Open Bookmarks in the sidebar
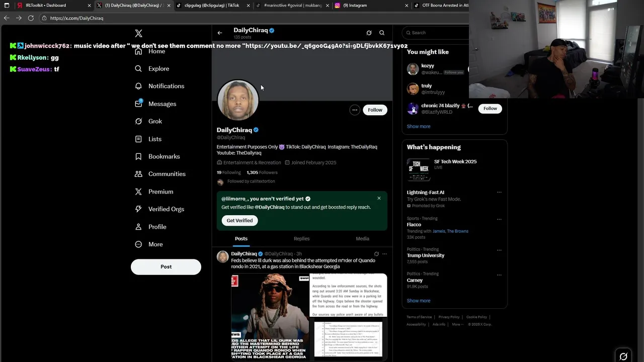The height and width of the screenshot is (362, 644). tap(157, 156)
